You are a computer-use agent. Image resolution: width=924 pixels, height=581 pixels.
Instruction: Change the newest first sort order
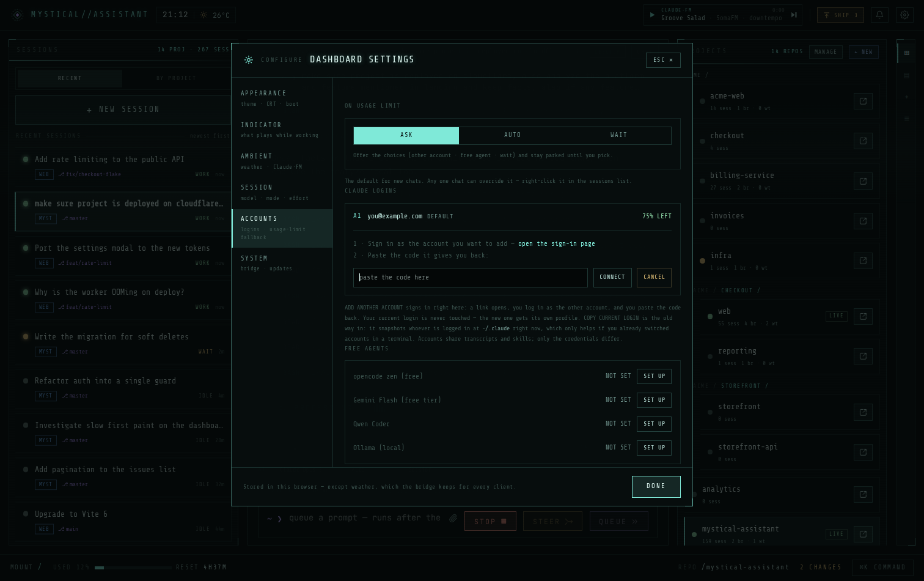(210, 136)
